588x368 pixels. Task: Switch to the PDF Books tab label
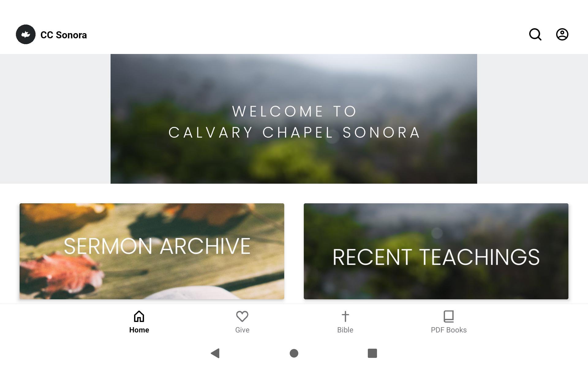pyautogui.click(x=449, y=330)
